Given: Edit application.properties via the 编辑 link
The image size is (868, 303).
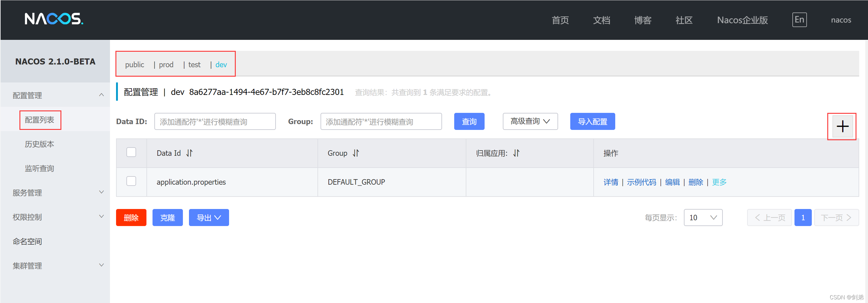Looking at the screenshot, I should (672, 182).
